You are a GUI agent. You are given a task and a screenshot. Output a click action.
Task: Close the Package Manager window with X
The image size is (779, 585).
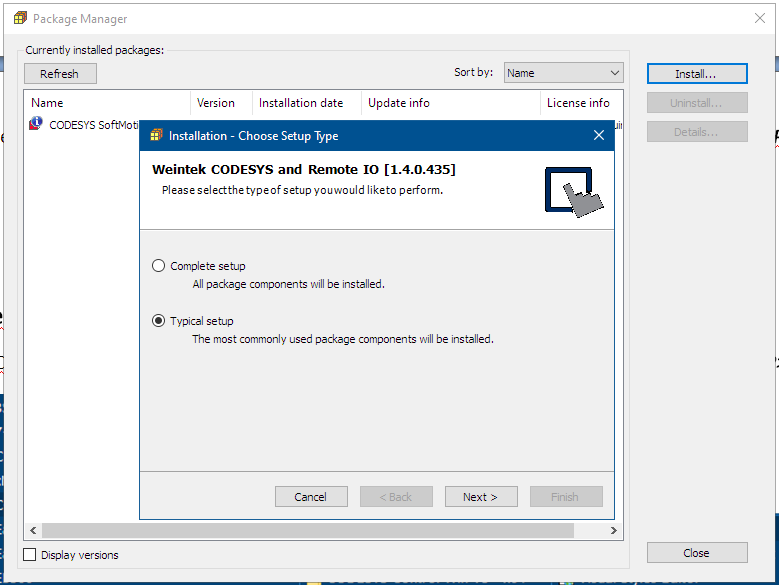click(x=760, y=18)
